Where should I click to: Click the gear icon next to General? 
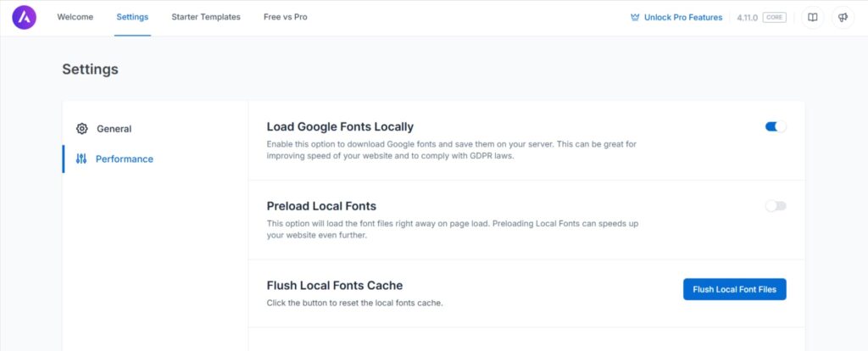(81, 129)
